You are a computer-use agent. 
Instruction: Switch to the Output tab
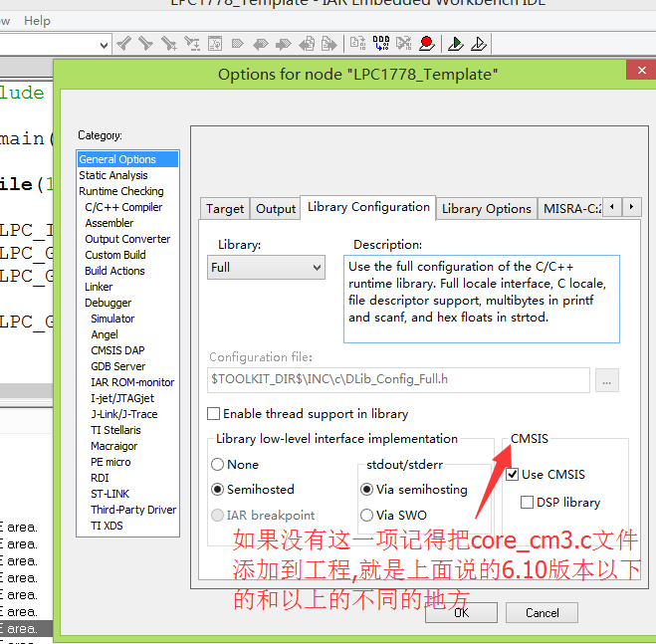pos(276,208)
